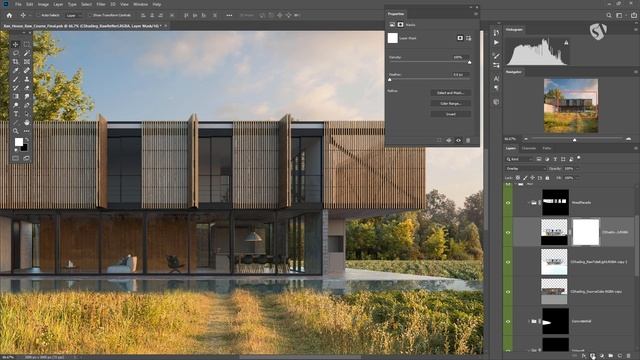The image size is (640, 360).
Task: Open the Properties panel flyout menu
Action: [476, 14]
